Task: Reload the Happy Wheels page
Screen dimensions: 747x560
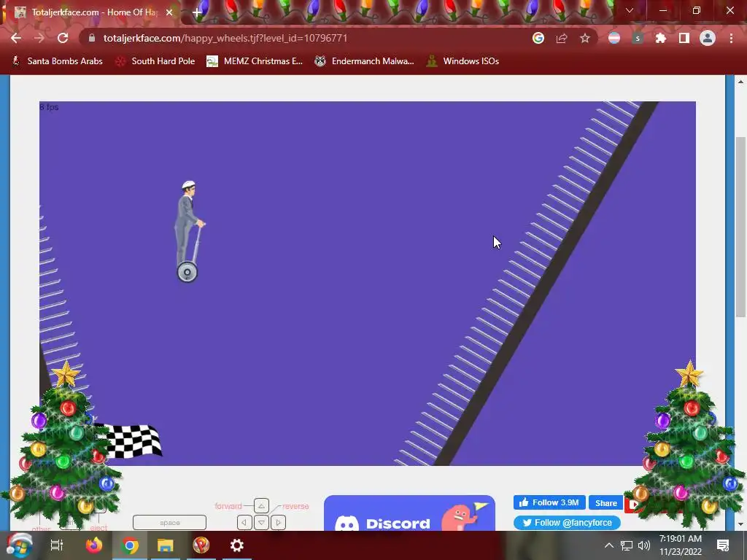Action: pos(63,38)
